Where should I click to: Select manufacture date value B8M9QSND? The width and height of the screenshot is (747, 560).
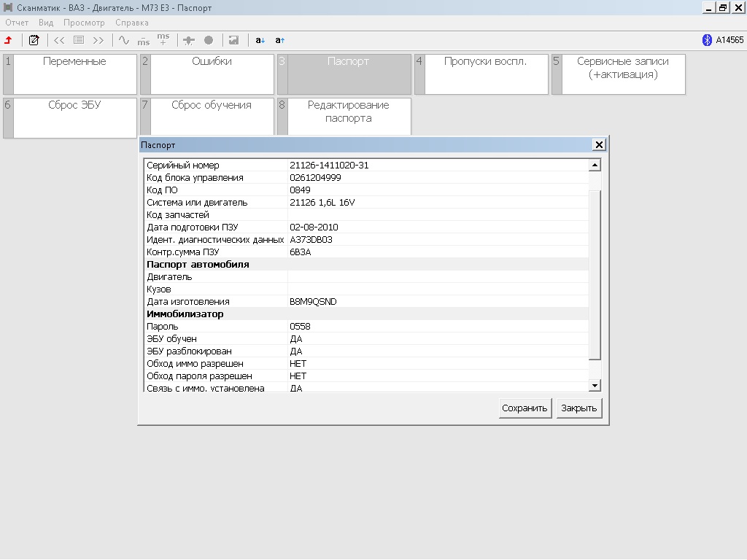(313, 301)
